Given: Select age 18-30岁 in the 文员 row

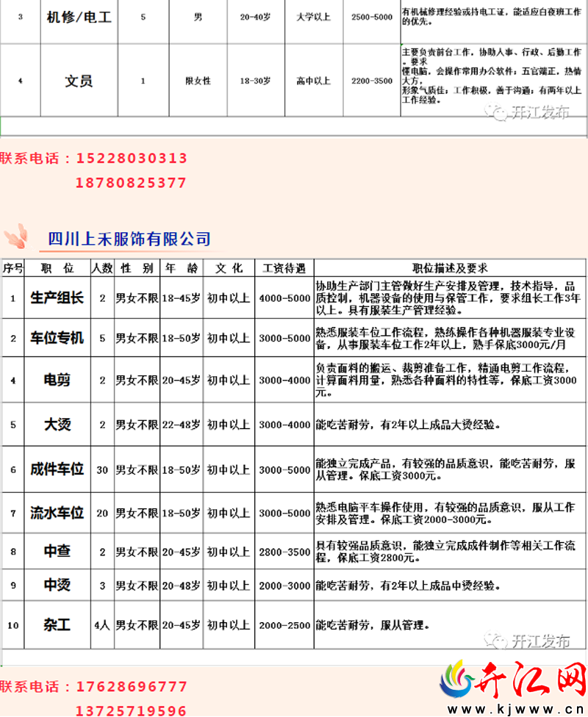Looking at the screenshot, I should (x=255, y=81).
